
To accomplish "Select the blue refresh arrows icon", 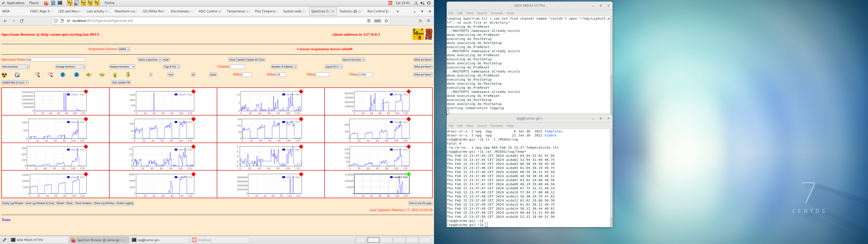I will (18, 75).
